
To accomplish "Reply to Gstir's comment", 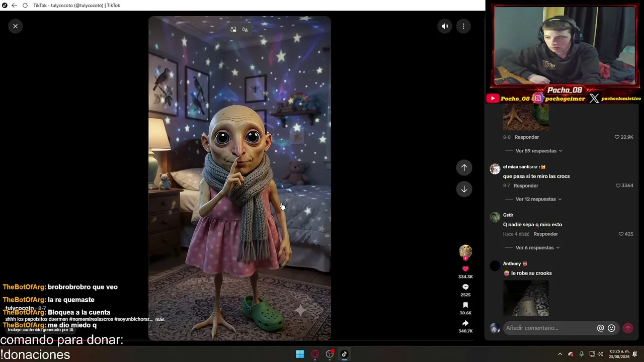I will [x=546, y=234].
